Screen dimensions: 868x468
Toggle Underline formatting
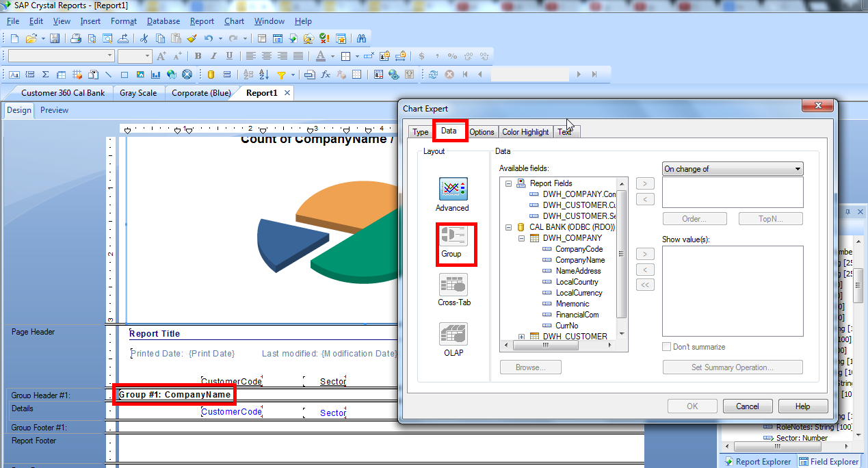coord(229,56)
